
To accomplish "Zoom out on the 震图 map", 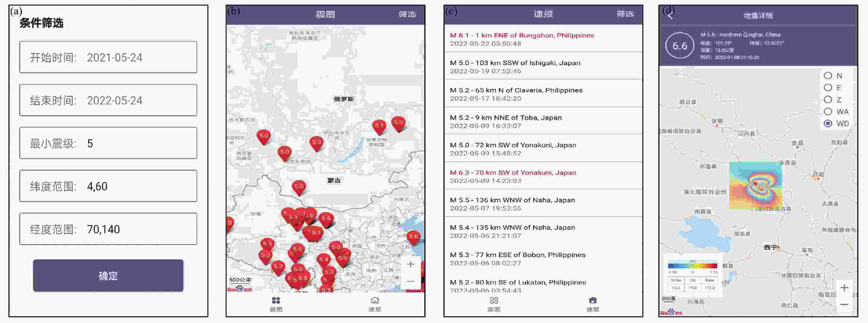I will pyautogui.click(x=410, y=281).
